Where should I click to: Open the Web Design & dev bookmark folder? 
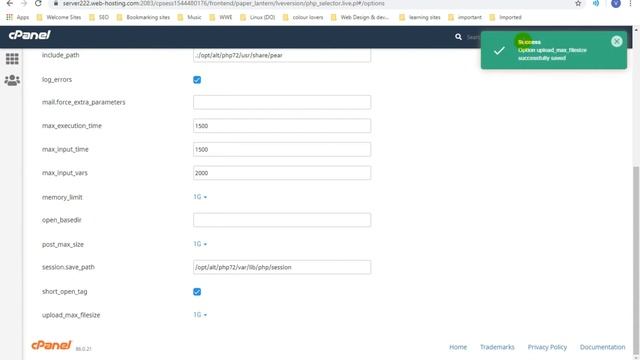pyautogui.click(x=360, y=17)
